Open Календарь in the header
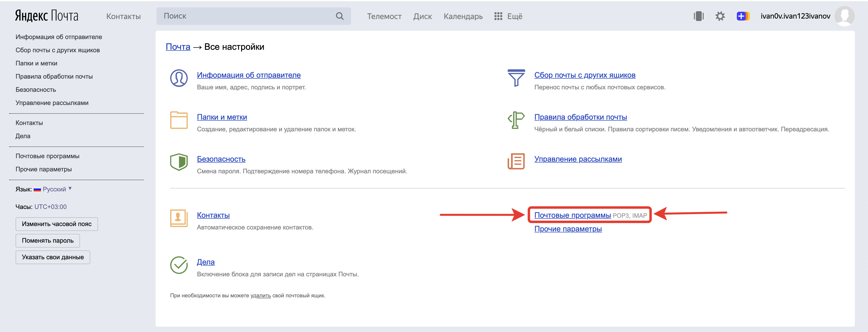Viewport: 868px width, 332px height. pos(463,16)
